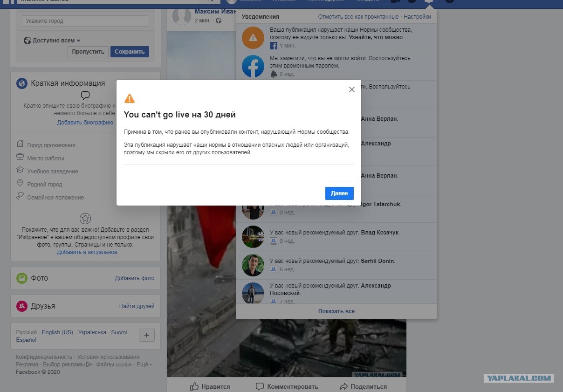Image resolution: width=563 pixels, height=392 pixels.
Task: Click the Город проживания house icon
Action: 20,144
